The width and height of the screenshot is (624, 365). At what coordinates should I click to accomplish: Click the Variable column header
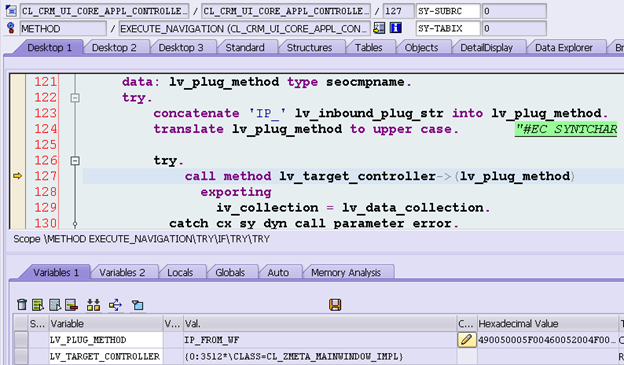click(106, 324)
